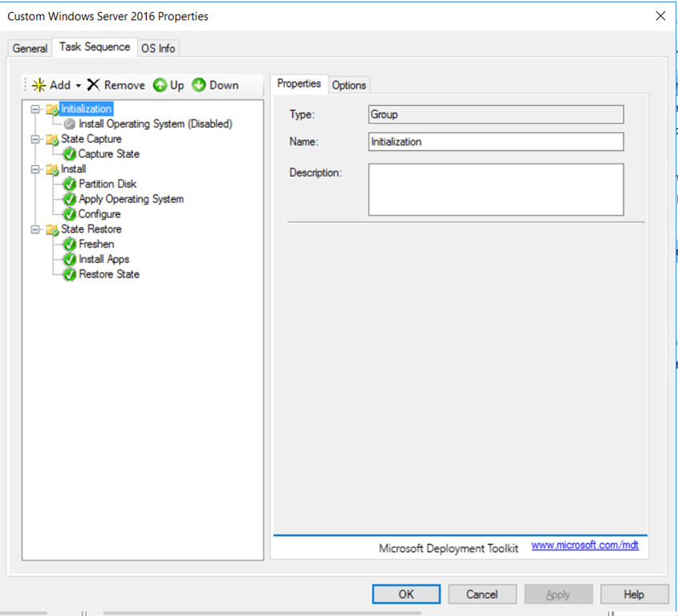Click the green Down arrow icon
This screenshot has width=678, height=616.
coord(199,85)
